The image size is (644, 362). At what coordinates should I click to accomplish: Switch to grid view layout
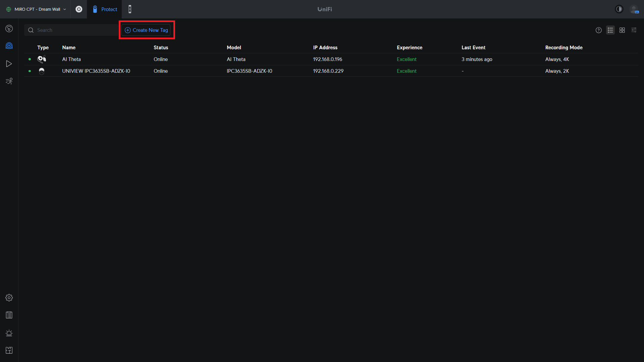622,30
